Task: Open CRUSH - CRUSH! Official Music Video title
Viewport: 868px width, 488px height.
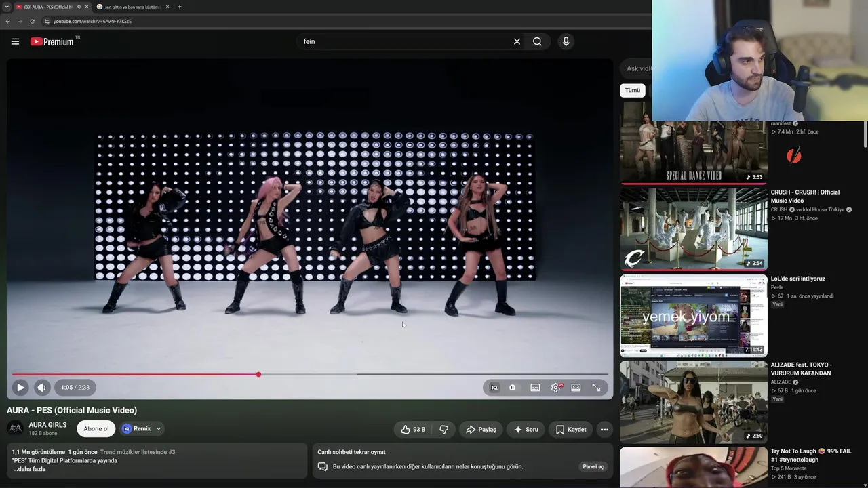Action: point(805,197)
